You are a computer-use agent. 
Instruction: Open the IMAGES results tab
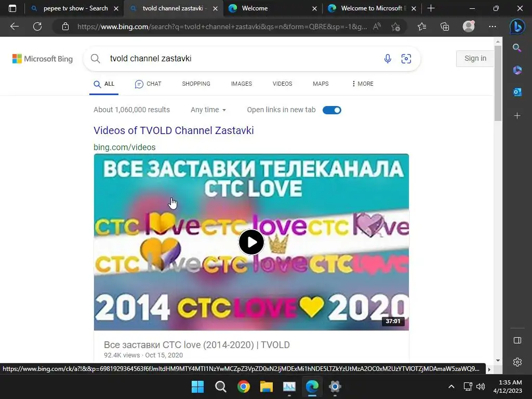point(242,84)
